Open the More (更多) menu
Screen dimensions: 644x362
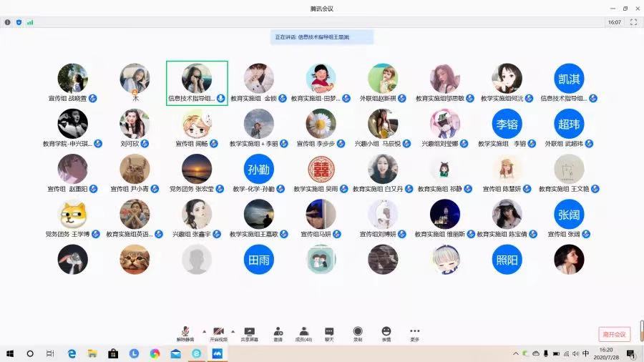[414, 333]
